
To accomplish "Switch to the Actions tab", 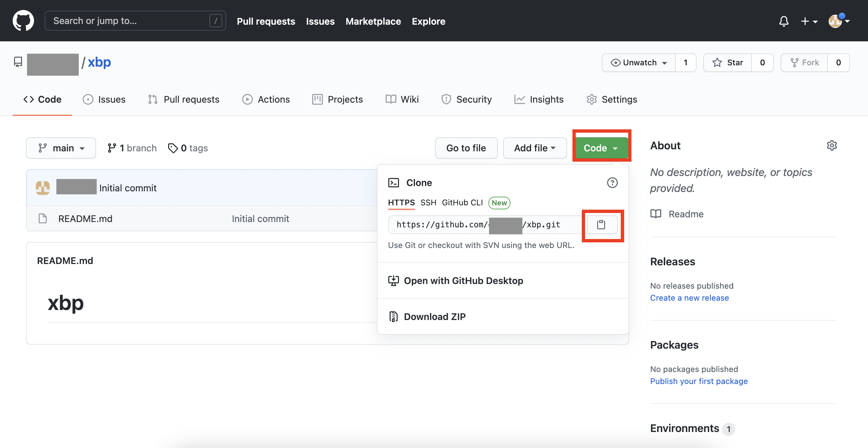I will click(x=266, y=99).
